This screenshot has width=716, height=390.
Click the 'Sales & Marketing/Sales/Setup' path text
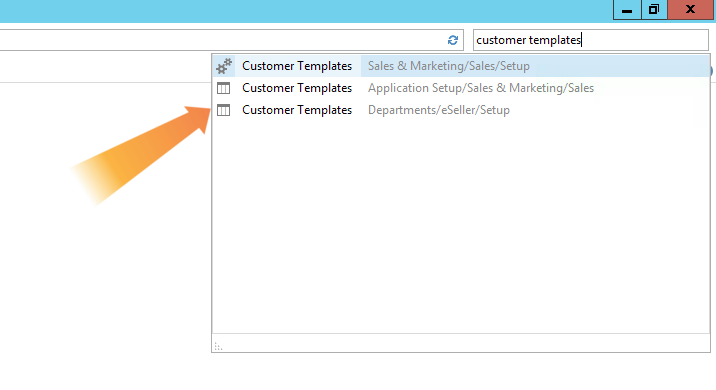coord(448,66)
